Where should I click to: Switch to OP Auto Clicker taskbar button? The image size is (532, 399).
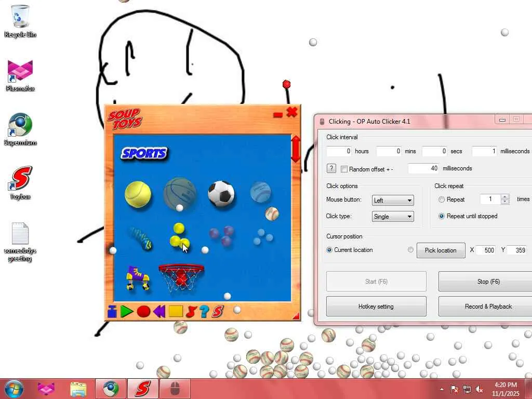[175, 389]
